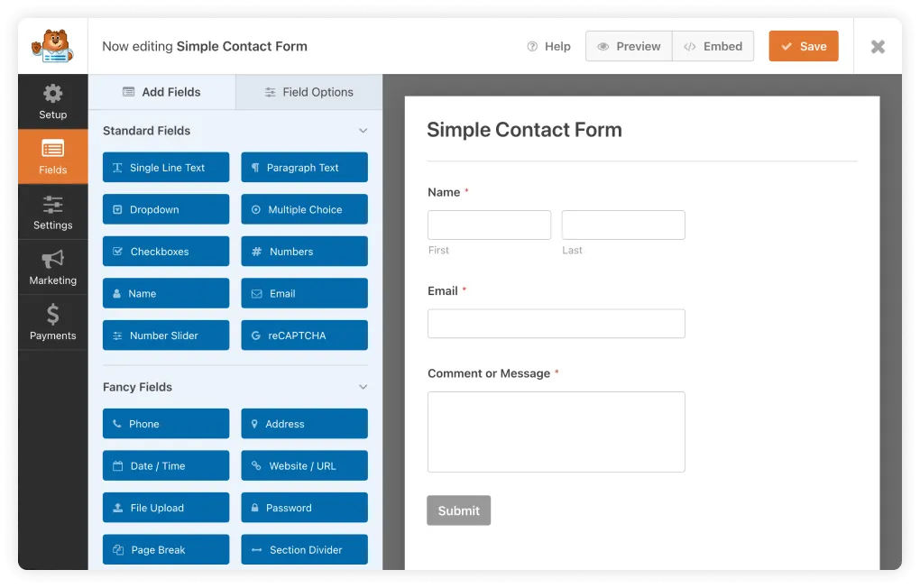Select the Fields sidebar icon
The image size is (920, 588).
(52, 156)
